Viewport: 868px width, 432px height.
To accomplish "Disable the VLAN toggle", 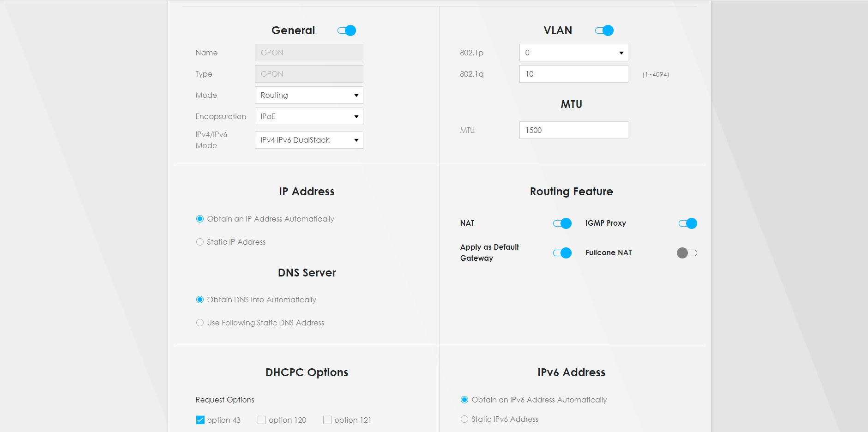I will [x=604, y=30].
